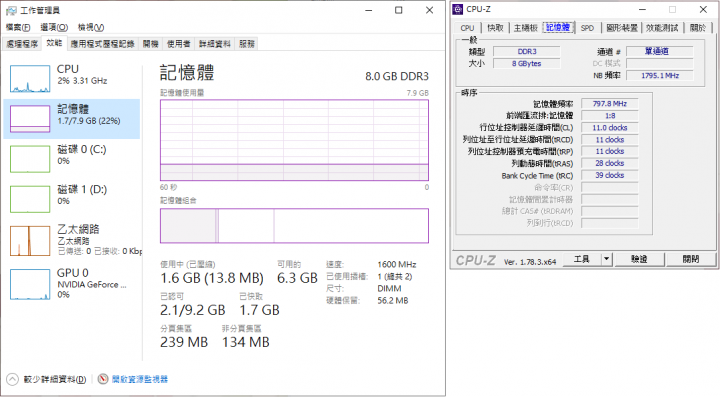Click the 工具 button in CPU-Z

pos(581,259)
